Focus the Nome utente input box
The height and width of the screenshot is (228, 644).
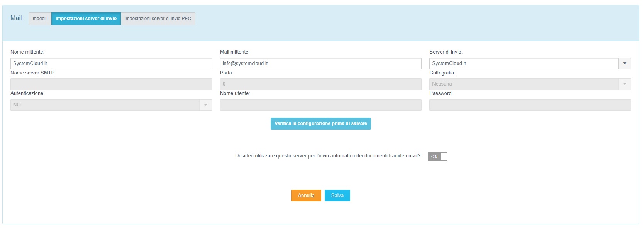coord(320,105)
